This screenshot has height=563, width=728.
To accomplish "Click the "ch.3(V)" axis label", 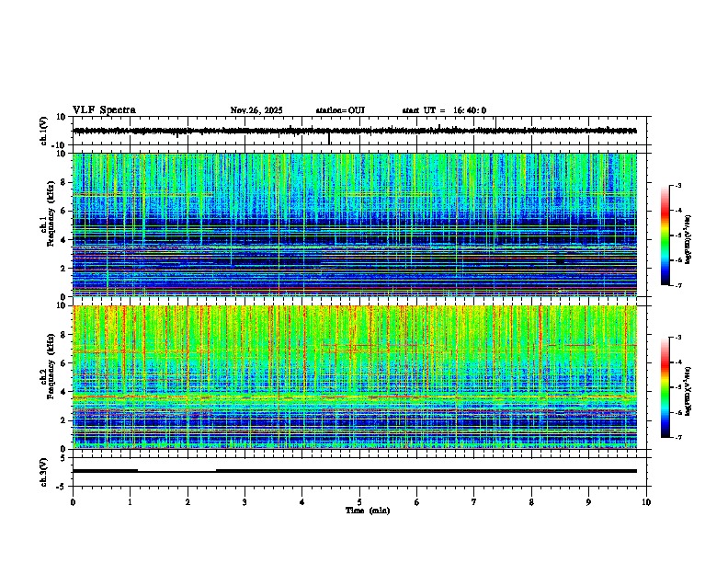I will 44,472.
